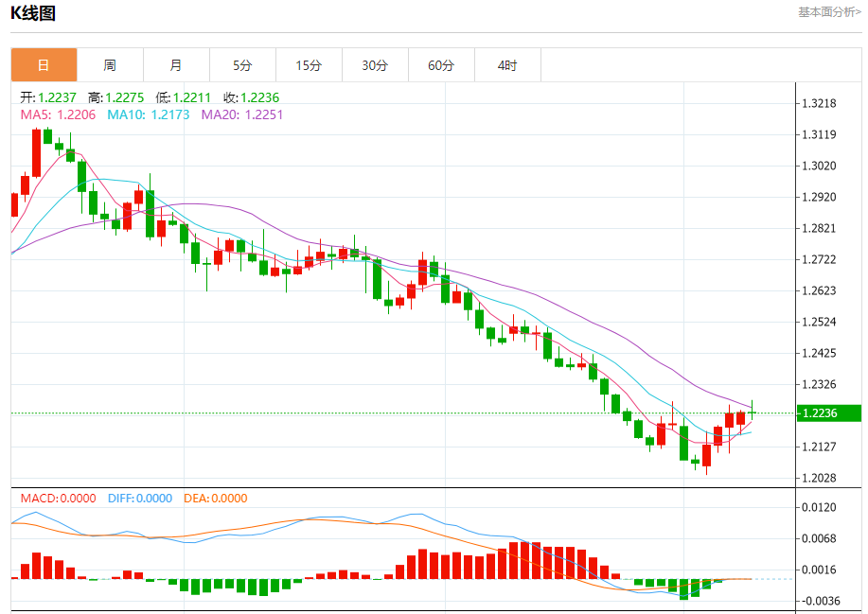Viewport: 868px width, 614px height.
Task: Select the 日 daily chart tab
Action: (x=44, y=65)
